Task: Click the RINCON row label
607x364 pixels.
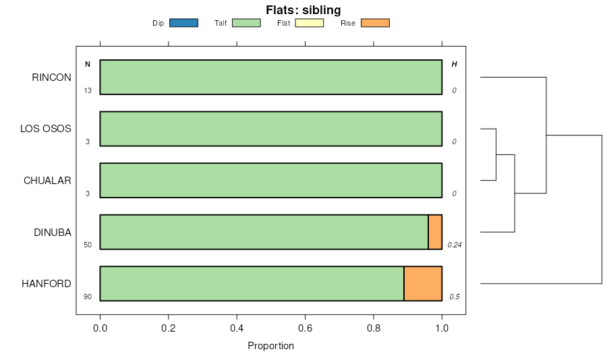Action: click(x=51, y=78)
